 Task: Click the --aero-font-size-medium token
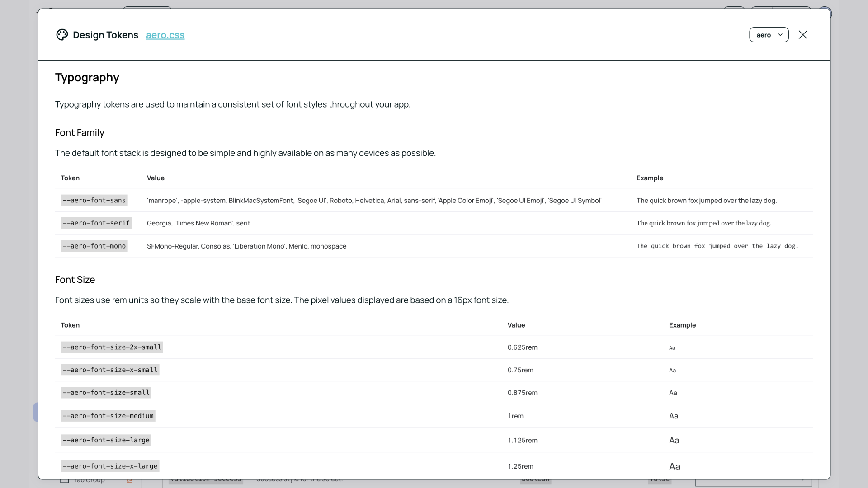[x=108, y=416]
